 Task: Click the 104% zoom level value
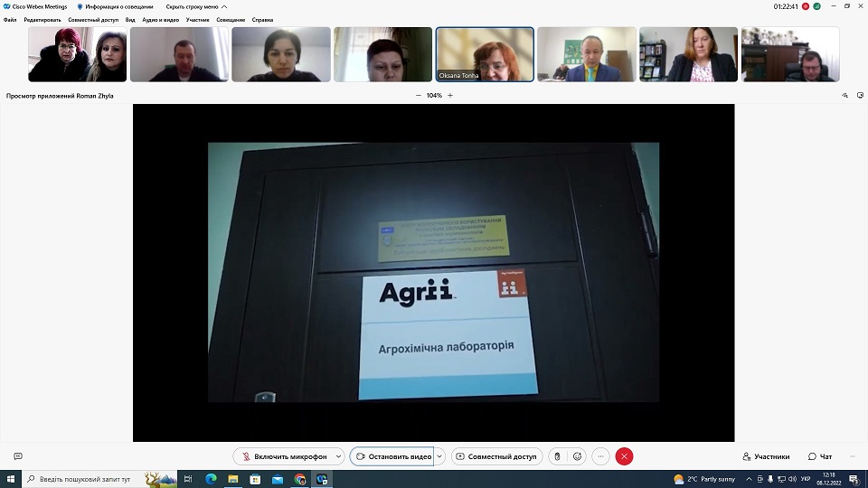(x=434, y=96)
